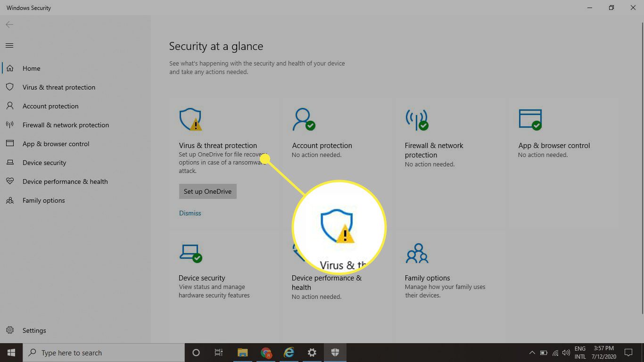
Task: Click Device performance & health tile title
Action: pyautogui.click(x=327, y=283)
